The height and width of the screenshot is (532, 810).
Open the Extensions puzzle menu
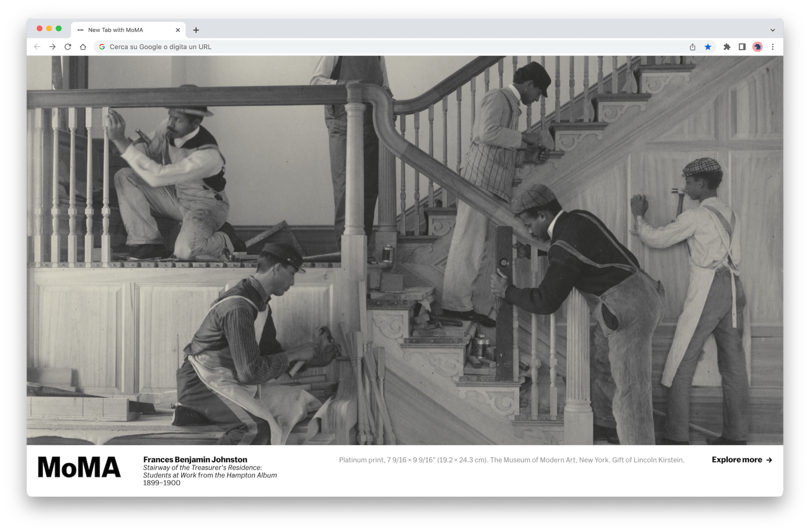[727, 47]
